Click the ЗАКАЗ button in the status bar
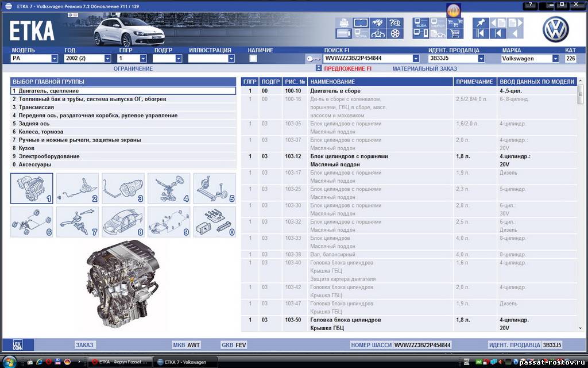The width and height of the screenshot is (588, 368). pos(85,345)
